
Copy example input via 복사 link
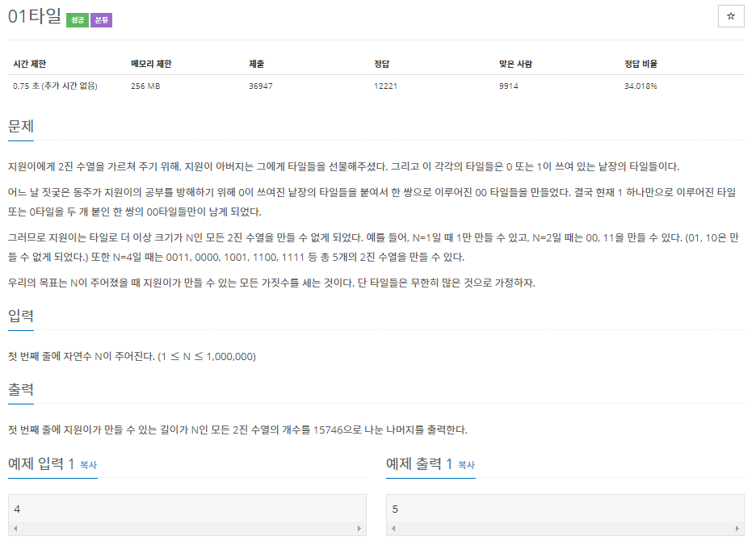[88, 465]
